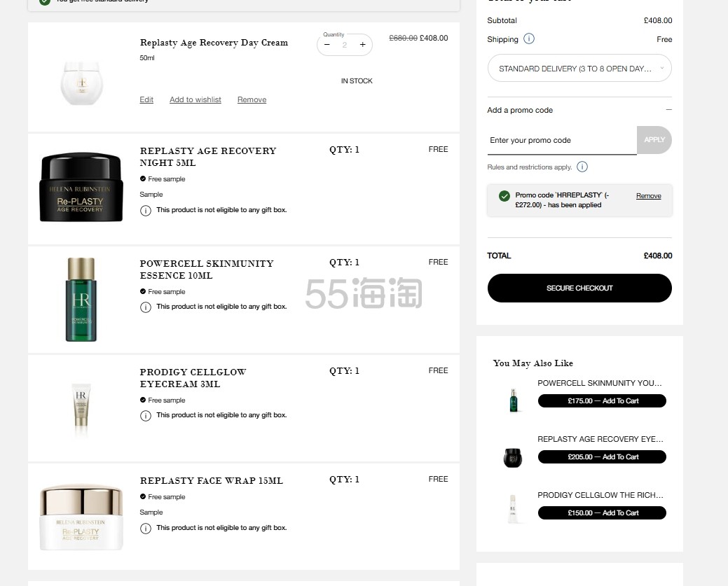728x586 pixels.
Task: Add Powercell Skinmunity £175.00 to cart
Action: click(x=602, y=401)
